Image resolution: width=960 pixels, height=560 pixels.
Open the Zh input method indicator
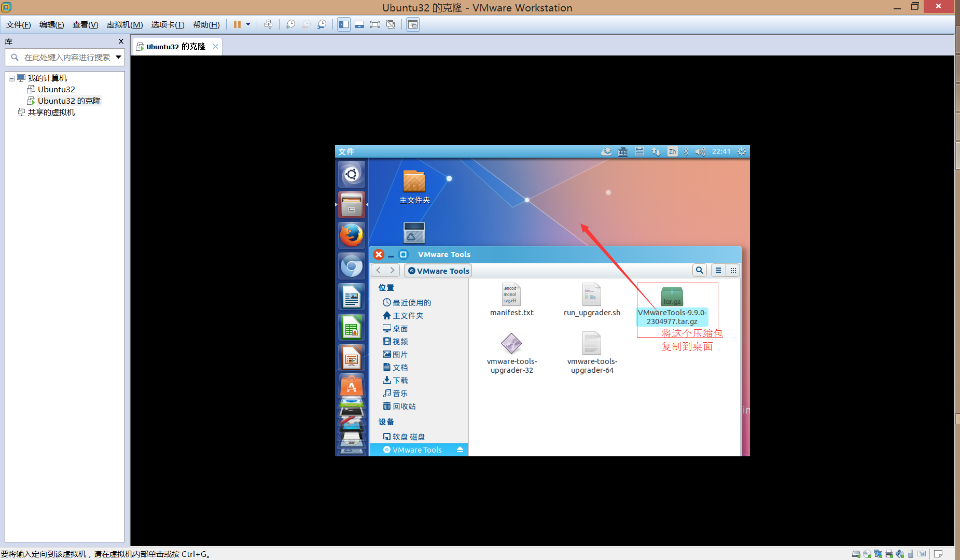point(672,151)
